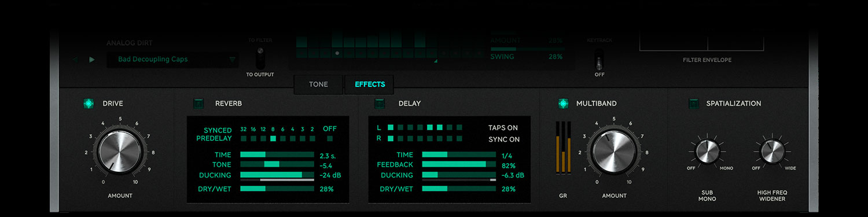The width and height of the screenshot is (868, 217).
Task: Switch to the Tone tab
Action: [x=318, y=84]
